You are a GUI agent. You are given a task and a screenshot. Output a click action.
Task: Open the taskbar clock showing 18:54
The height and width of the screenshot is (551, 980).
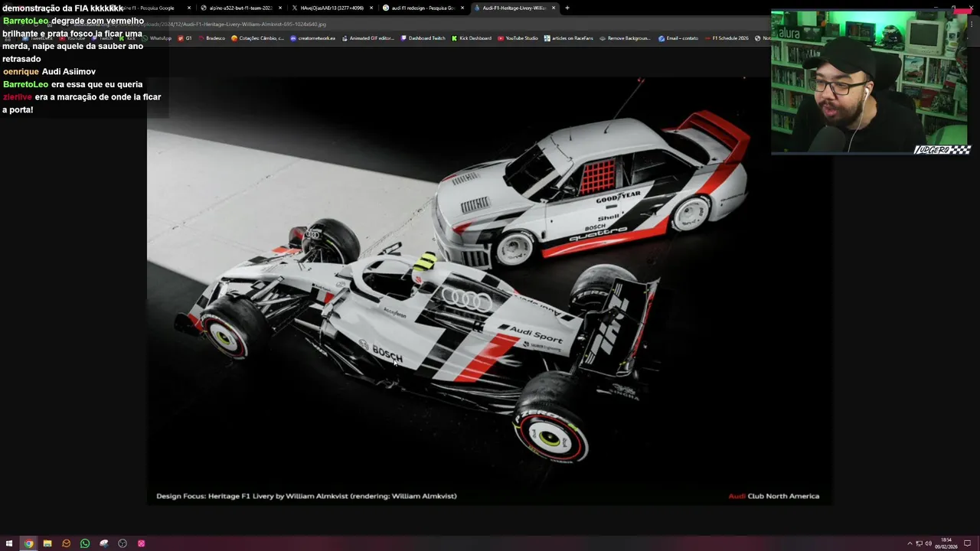click(x=946, y=543)
